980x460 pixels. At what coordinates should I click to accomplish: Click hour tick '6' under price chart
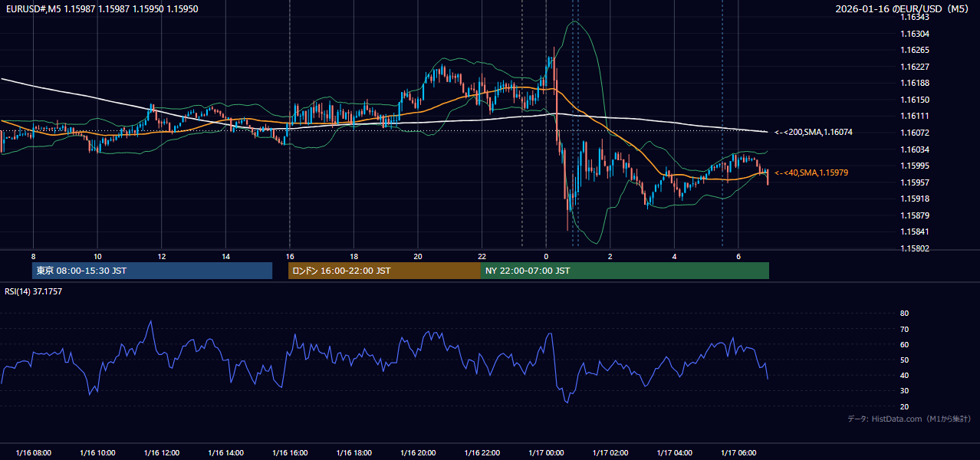tap(738, 256)
